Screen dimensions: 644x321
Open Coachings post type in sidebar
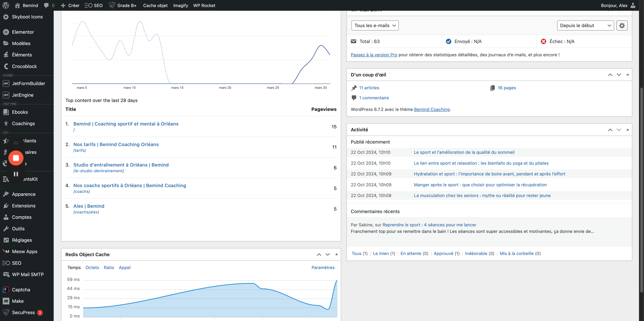click(27, 123)
